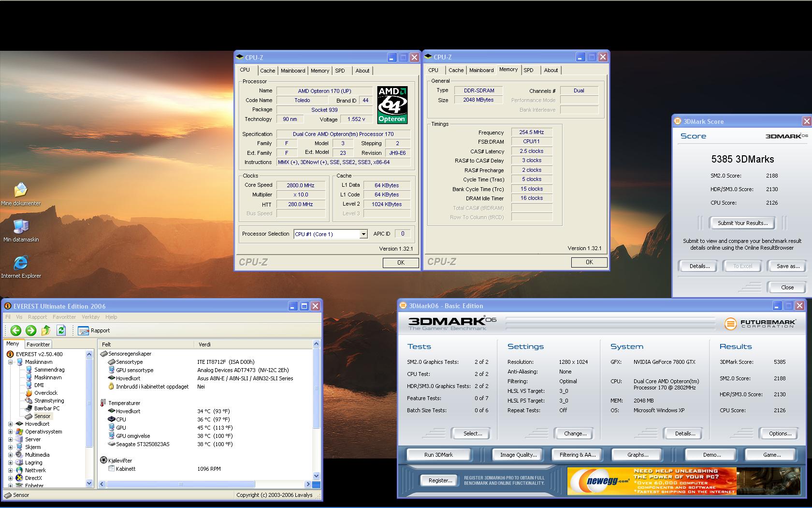The image size is (812, 508).
Task: Expand the Lagring tree node
Action: 11,463
